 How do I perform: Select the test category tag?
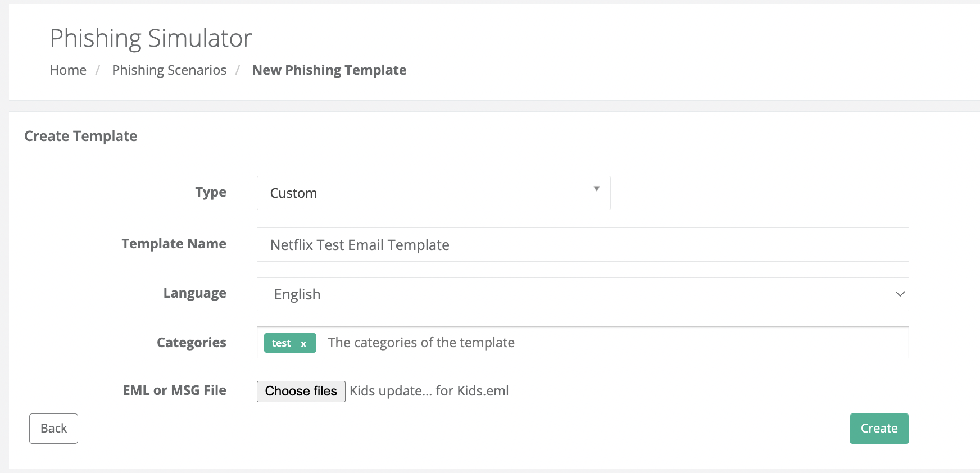click(x=282, y=343)
